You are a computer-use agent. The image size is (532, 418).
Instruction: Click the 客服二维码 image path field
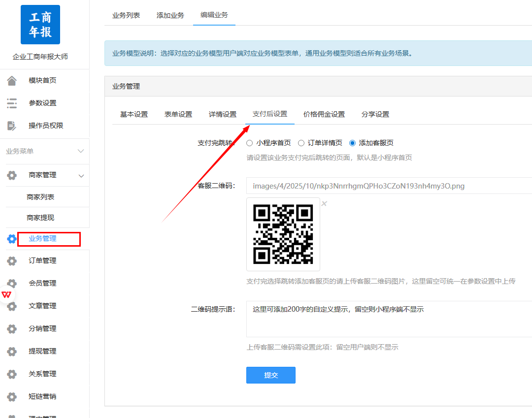(x=389, y=186)
